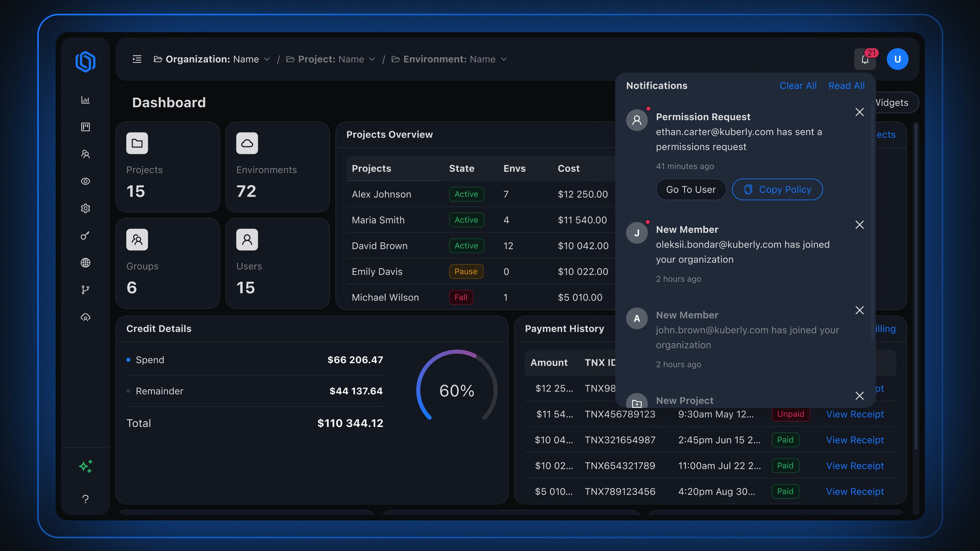The image size is (980, 551).
Task: Click the sidebar collapse menu icon
Action: [x=137, y=59]
